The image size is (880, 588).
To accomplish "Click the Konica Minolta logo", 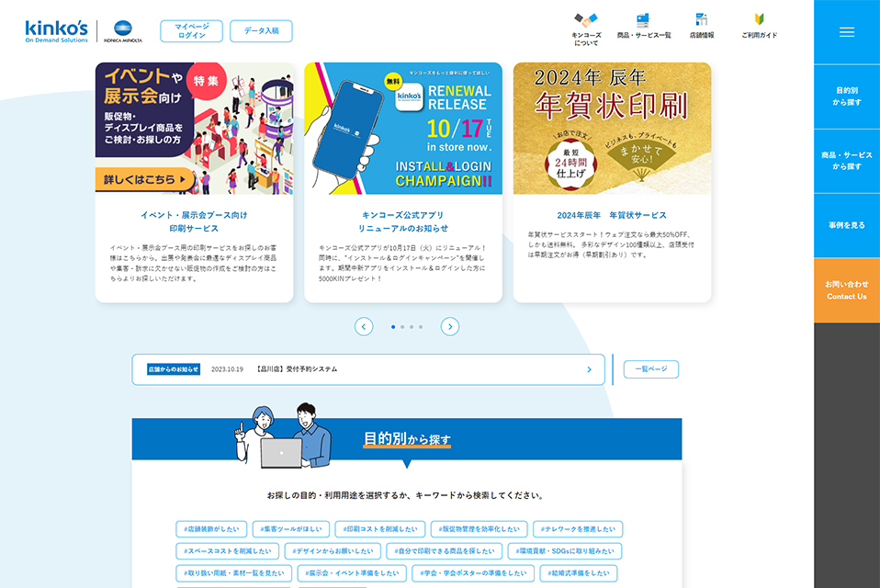I will tap(123, 31).
